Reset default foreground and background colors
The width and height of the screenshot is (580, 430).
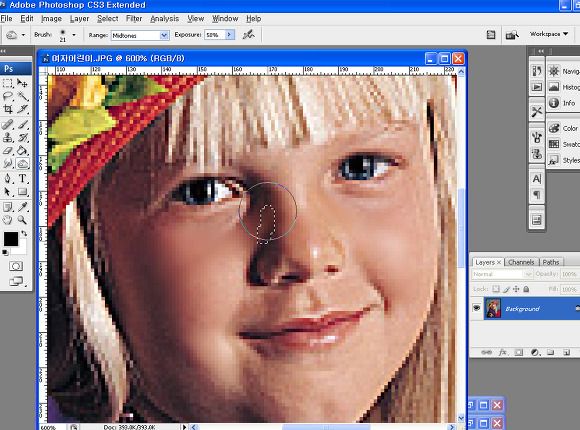(5, 253)
